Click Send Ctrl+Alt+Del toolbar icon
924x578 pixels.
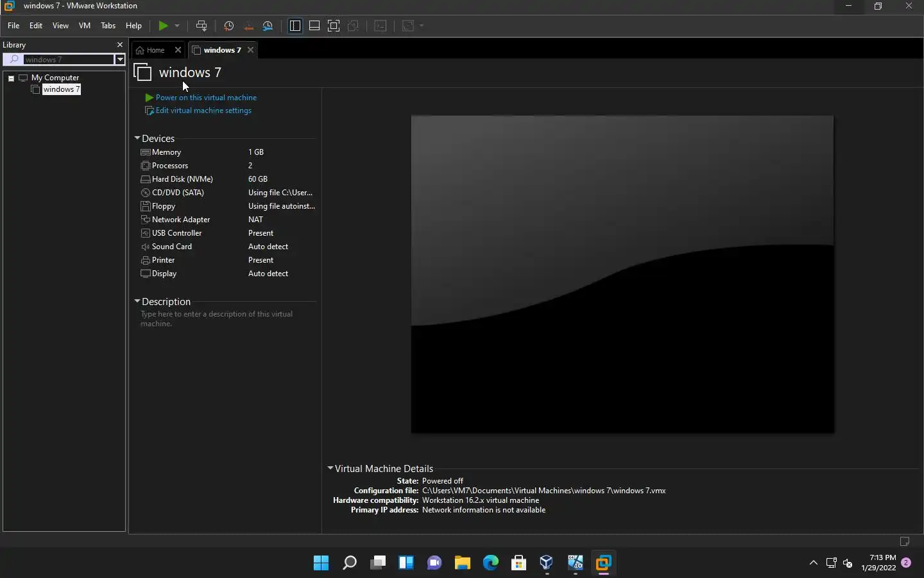point(201,26)
